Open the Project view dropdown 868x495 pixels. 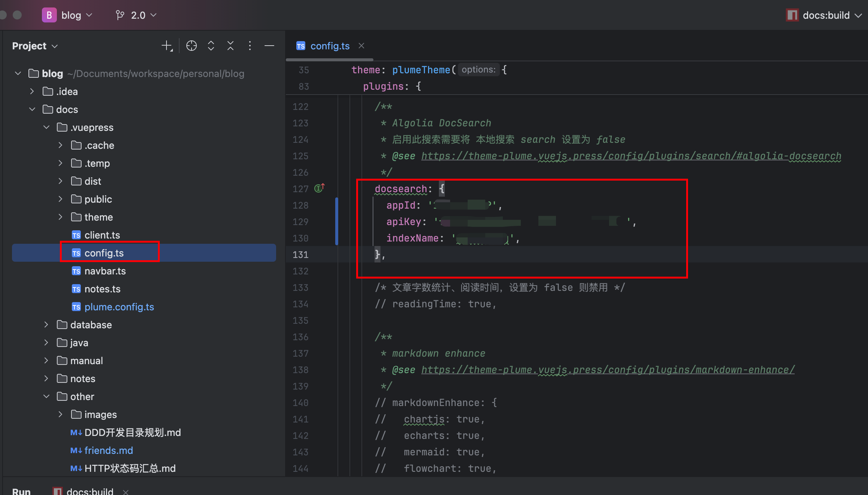[x=35, y=46]
